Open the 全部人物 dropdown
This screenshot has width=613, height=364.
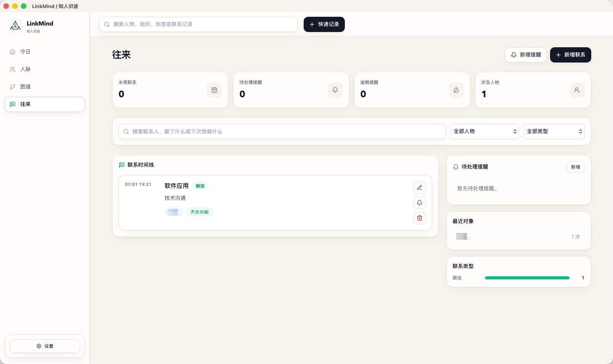click(x=485, y=131)
